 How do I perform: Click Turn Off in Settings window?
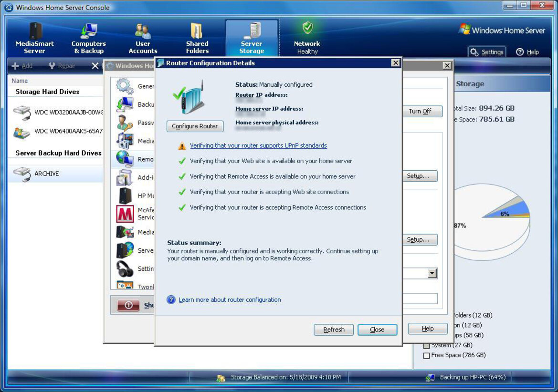(422, 111)
